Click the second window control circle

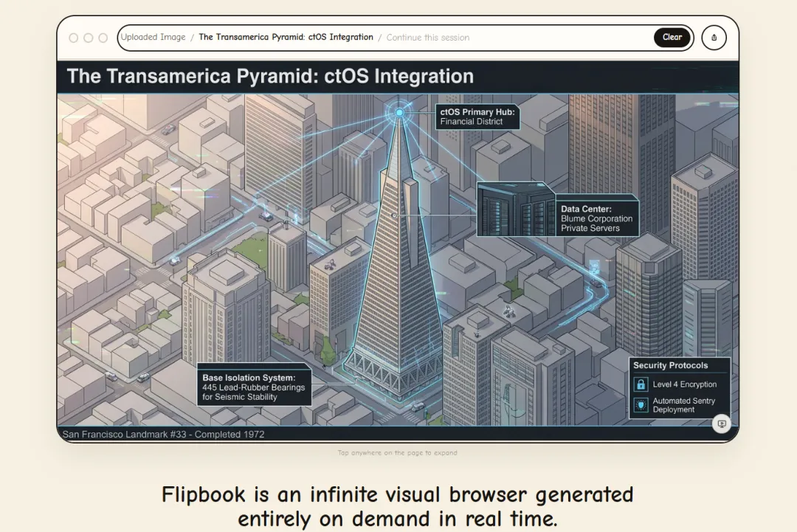pyautogui.click(x=88, y=38)
